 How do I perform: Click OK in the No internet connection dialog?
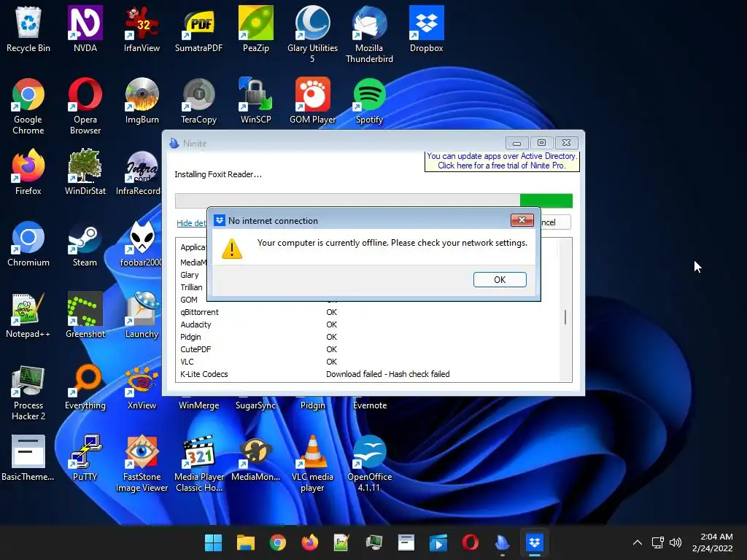coord(500,279)
